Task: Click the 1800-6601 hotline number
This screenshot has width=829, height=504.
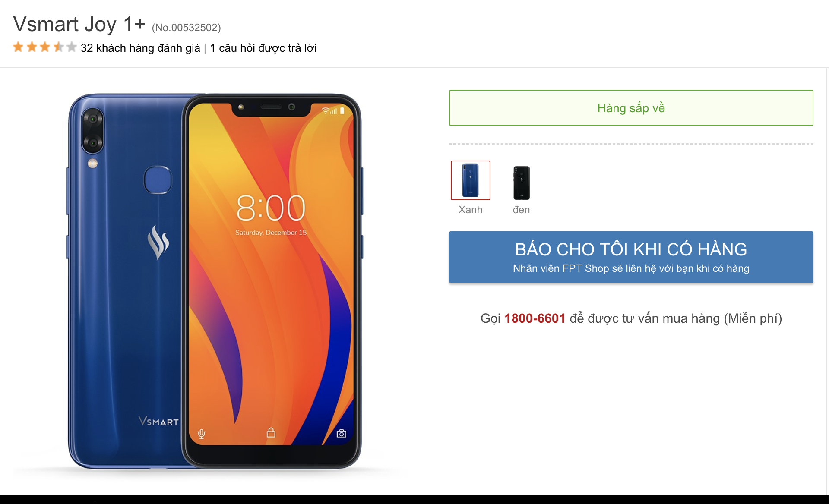Action: (x=535, y=318)
